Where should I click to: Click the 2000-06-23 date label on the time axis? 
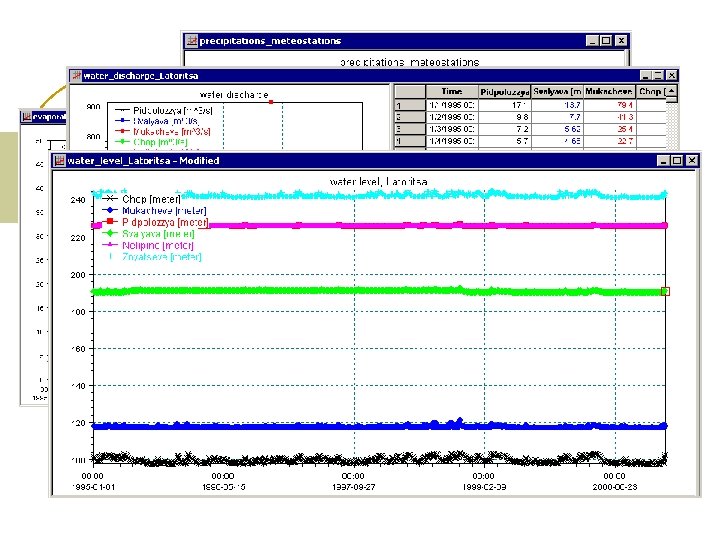click(x=615, y=487)
